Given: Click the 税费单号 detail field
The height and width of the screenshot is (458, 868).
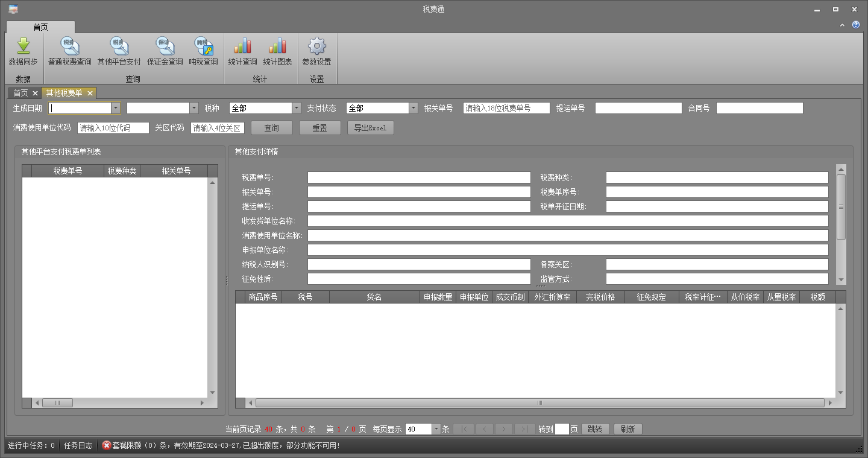Looking at the screenshot, I should (x=419, y=177).
